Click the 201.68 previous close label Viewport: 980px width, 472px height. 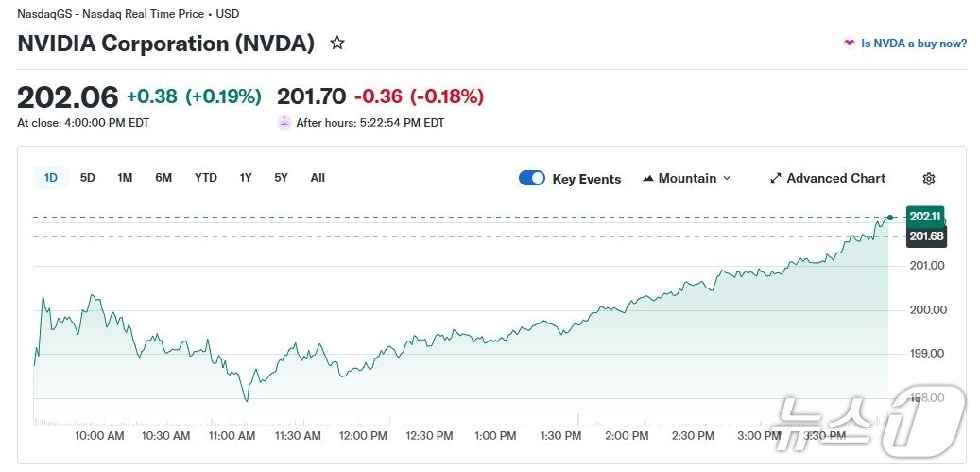click(x=925, y=236)
